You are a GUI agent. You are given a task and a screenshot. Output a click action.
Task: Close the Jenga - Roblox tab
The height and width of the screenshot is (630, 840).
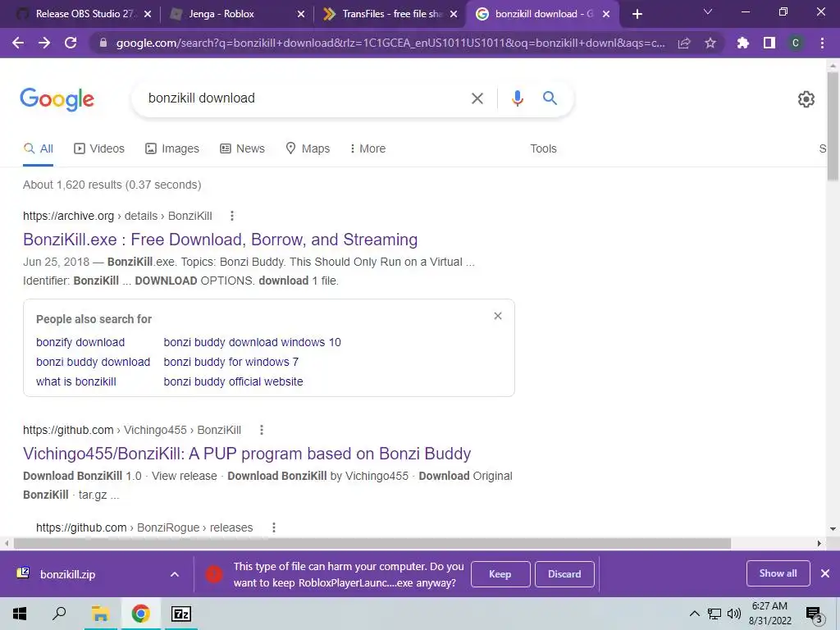pos(301,14)
